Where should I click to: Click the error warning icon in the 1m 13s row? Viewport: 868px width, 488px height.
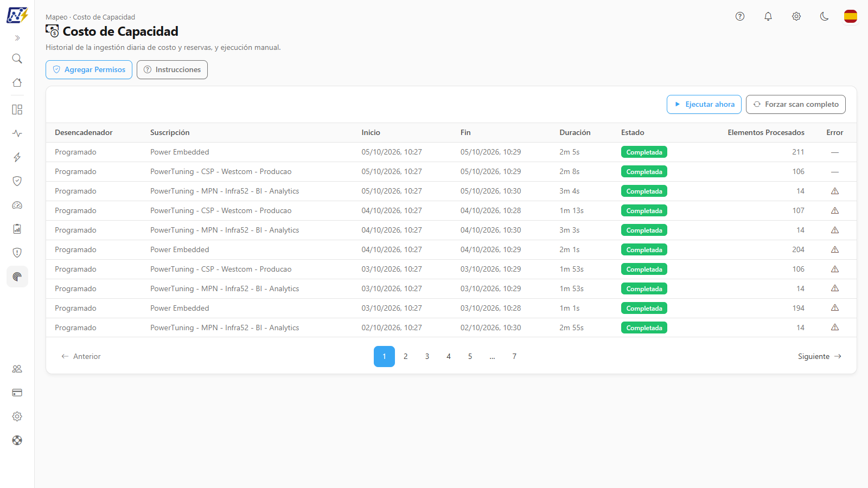click(x=835, y=210)
